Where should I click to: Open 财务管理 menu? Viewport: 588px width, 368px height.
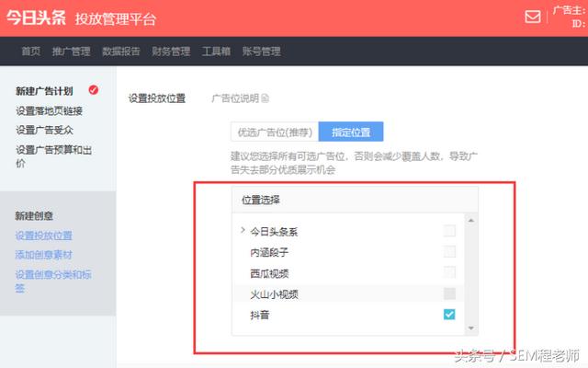pos(171,52)
